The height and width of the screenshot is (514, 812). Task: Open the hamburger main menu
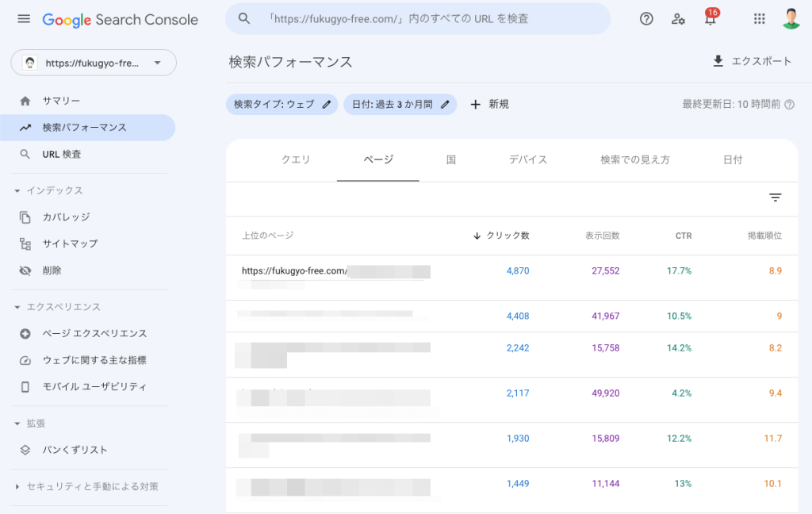[x=24, y=19]
